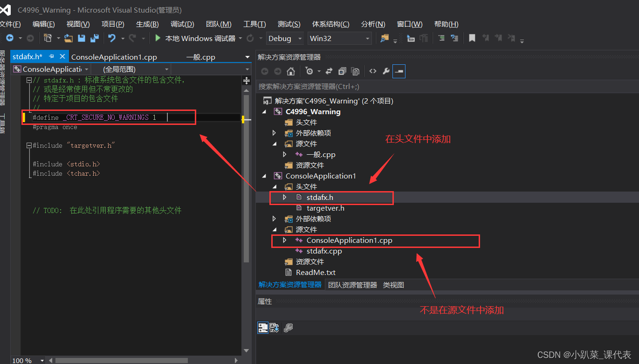Open the Win32 platform dropdown
The width and height of the screenshot is (639, 364).
coord(339,38)
